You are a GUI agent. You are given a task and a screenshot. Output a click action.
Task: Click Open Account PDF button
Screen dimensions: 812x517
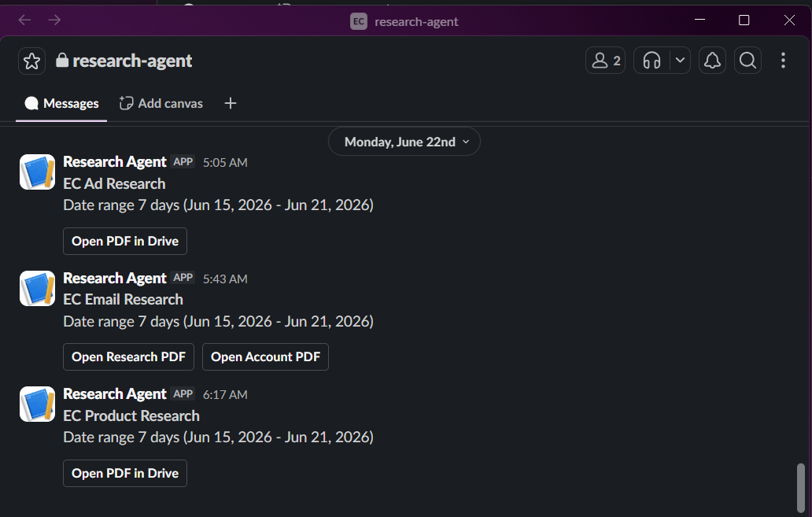265,357
